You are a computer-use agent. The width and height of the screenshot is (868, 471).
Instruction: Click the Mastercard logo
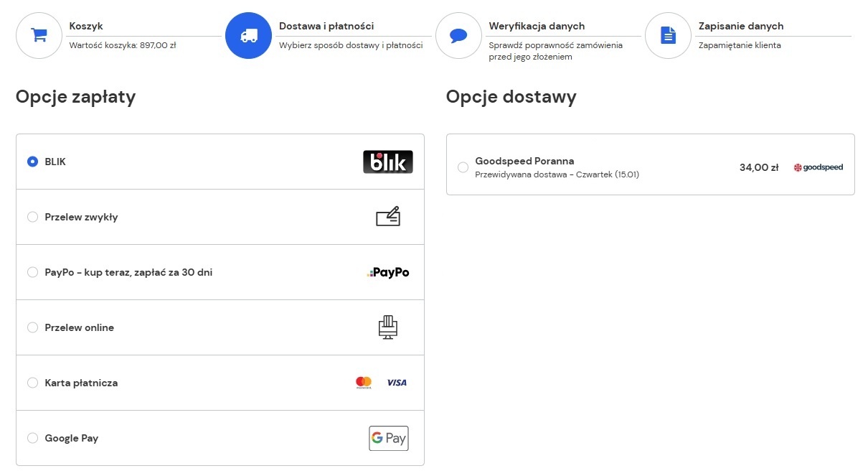[364, 383]
